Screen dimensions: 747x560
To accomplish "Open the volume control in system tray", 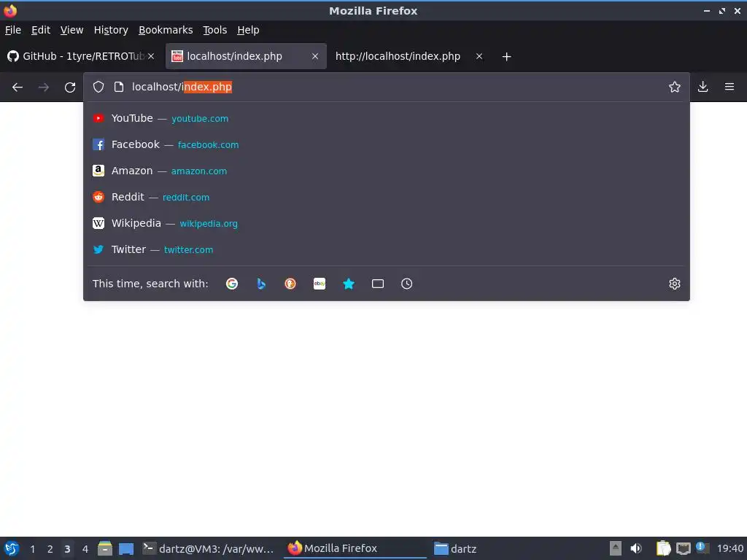I will point(635,548).
